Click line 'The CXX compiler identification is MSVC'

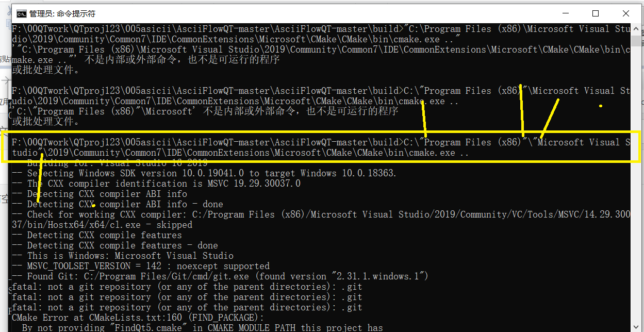coord(156,184)
